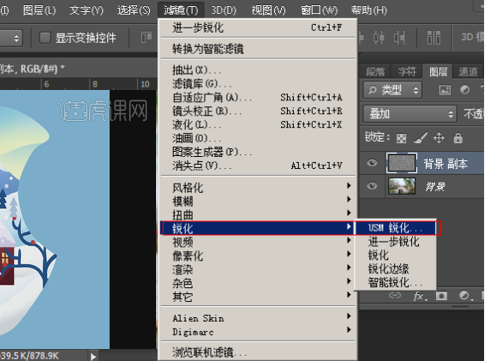Select 油画(O)... menu item
Viewport: 485px width, 361px height.
[x=257, y=138]
